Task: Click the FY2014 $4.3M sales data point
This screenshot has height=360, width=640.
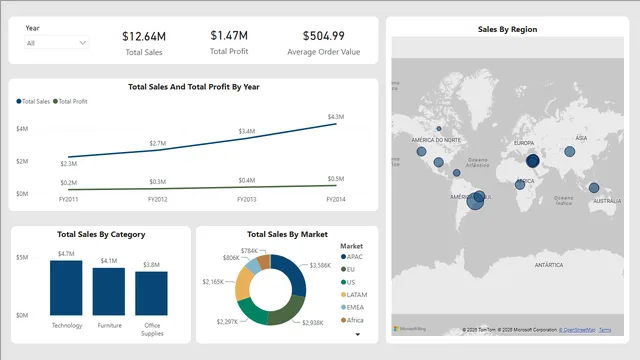Action: tap(336, 124)
